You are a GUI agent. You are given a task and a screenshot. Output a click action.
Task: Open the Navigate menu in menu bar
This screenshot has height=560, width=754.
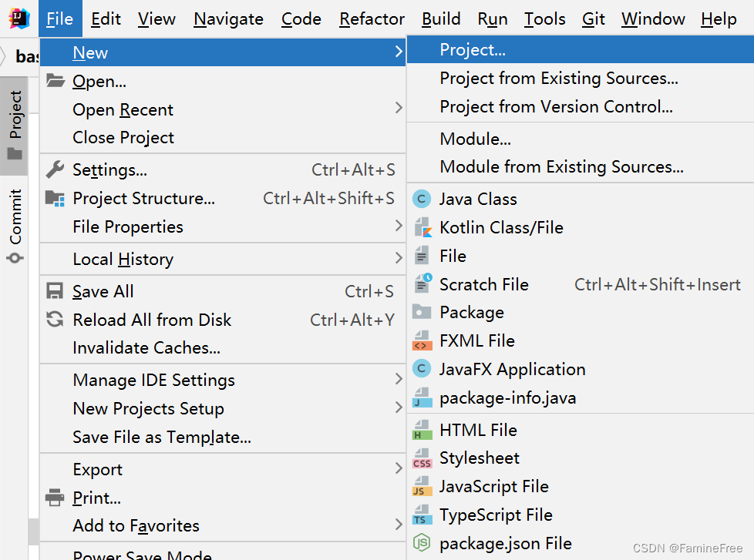tap(228, 18)
